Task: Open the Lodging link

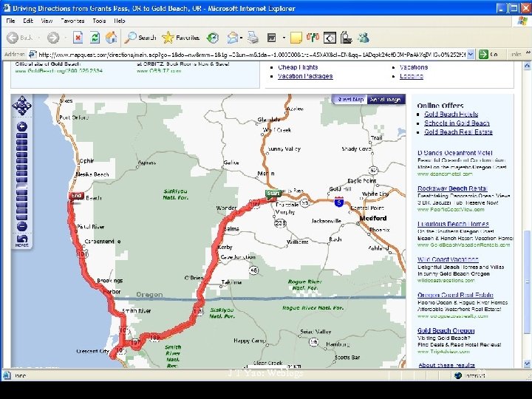Action: click(412, 76)
